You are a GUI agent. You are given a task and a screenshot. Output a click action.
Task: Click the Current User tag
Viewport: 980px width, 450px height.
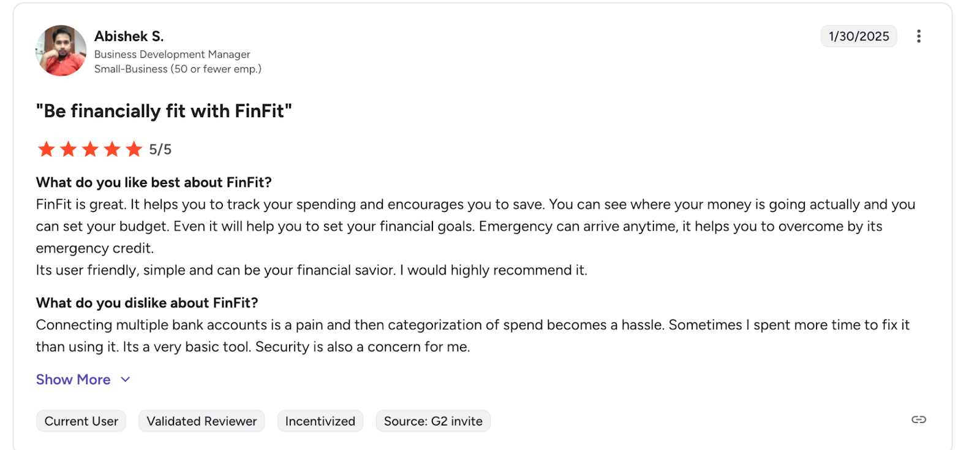pos(81,421)
